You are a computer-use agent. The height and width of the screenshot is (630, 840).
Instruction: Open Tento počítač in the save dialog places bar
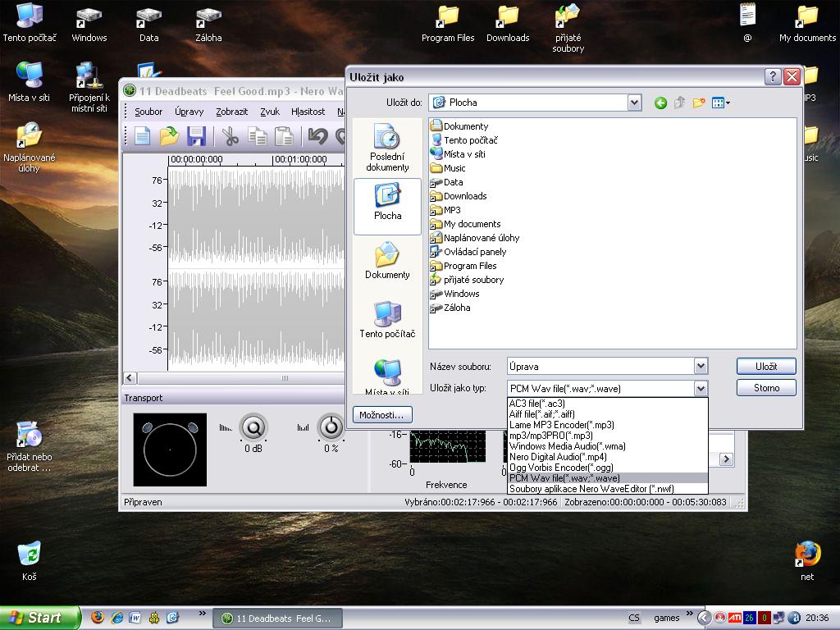[x=387, y=320]
